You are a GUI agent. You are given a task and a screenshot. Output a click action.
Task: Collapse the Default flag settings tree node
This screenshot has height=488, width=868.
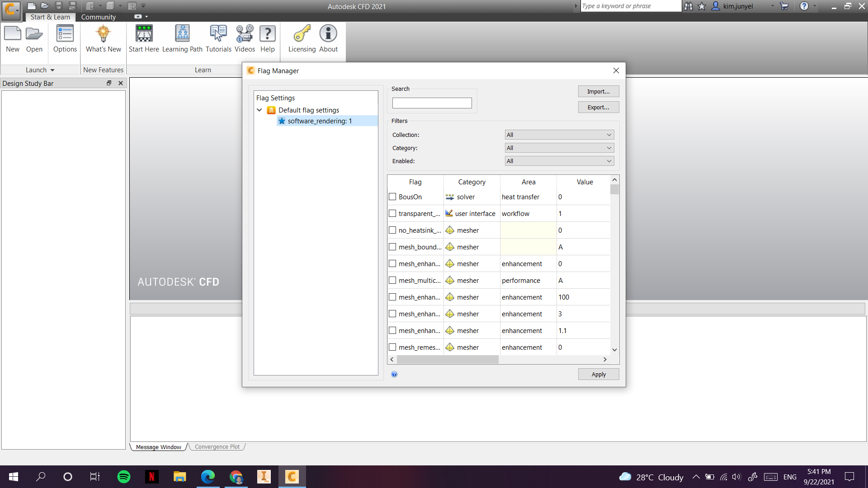[259, 110]
